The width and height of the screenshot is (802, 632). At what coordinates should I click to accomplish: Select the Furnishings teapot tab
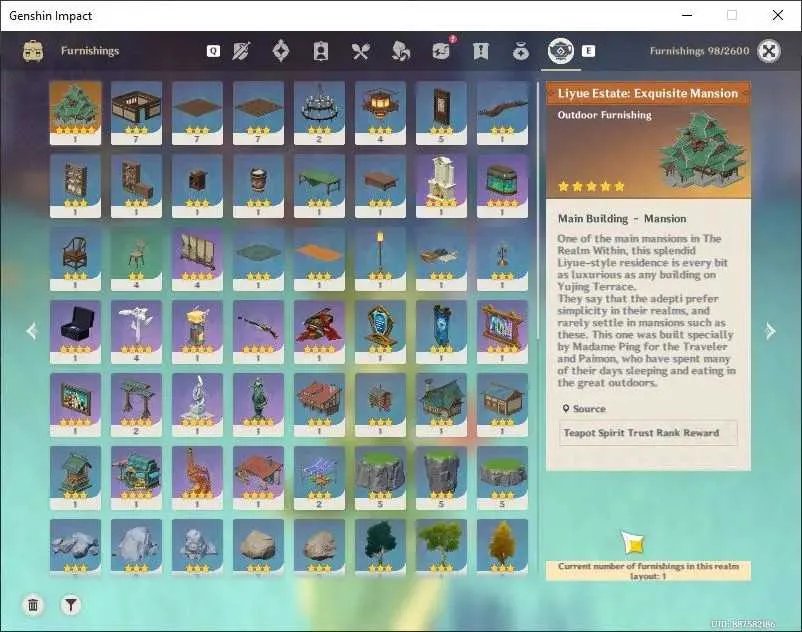(x=561, y=51)
